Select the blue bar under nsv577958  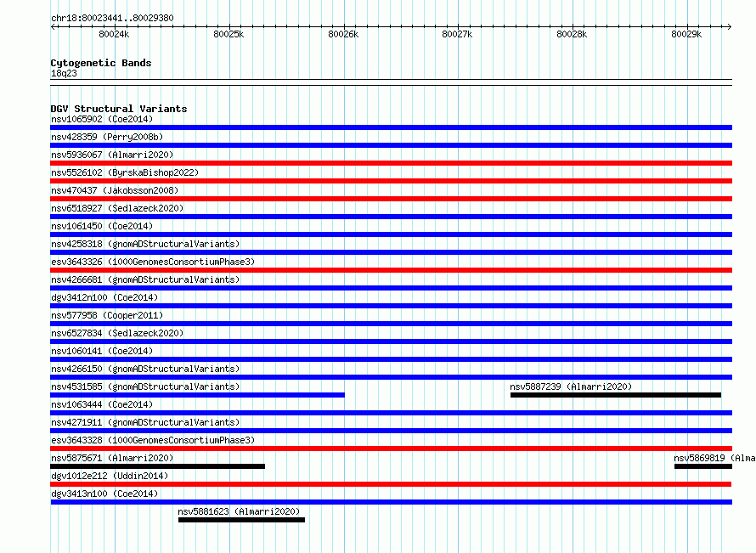(391, 324)
